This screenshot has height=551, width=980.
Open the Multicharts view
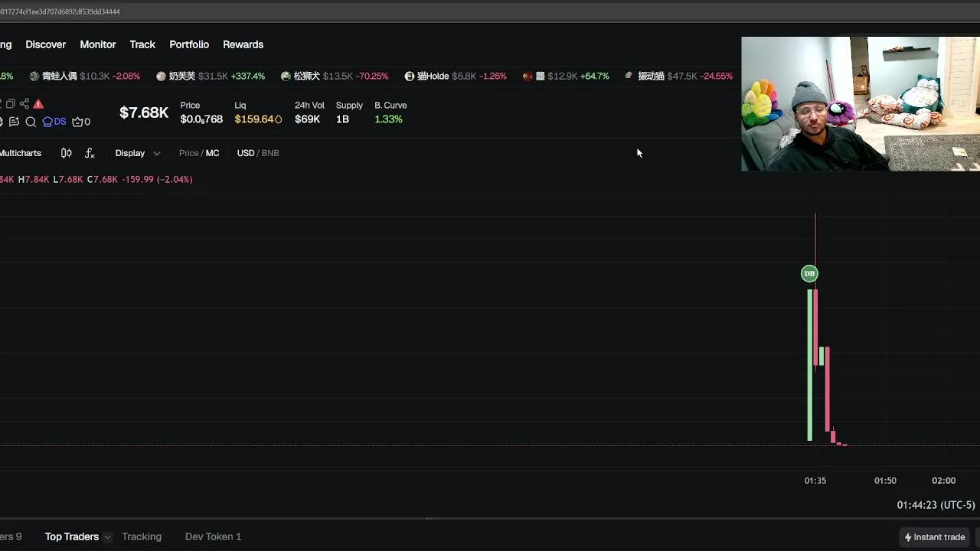click(21, 153)
